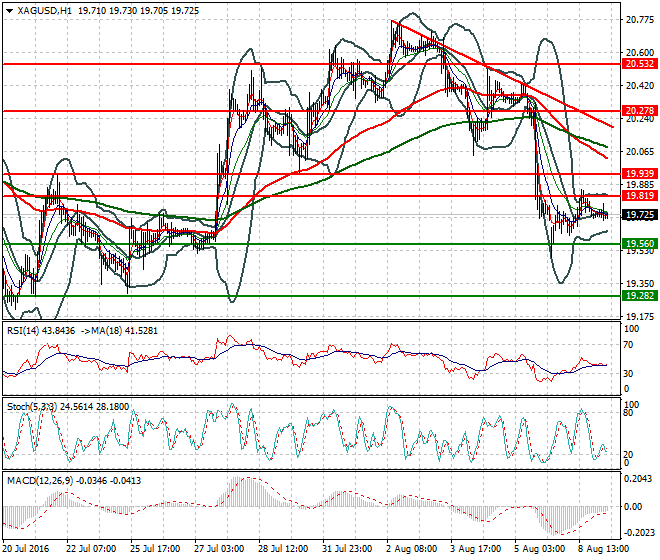Click the 3 Aug 17:00 time label

click(x=476, y=549)
